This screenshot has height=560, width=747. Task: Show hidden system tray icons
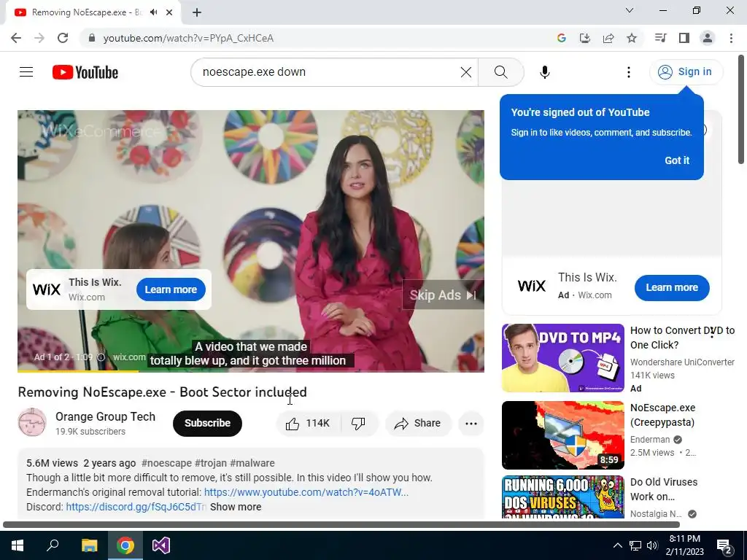(x=617, y=545)
